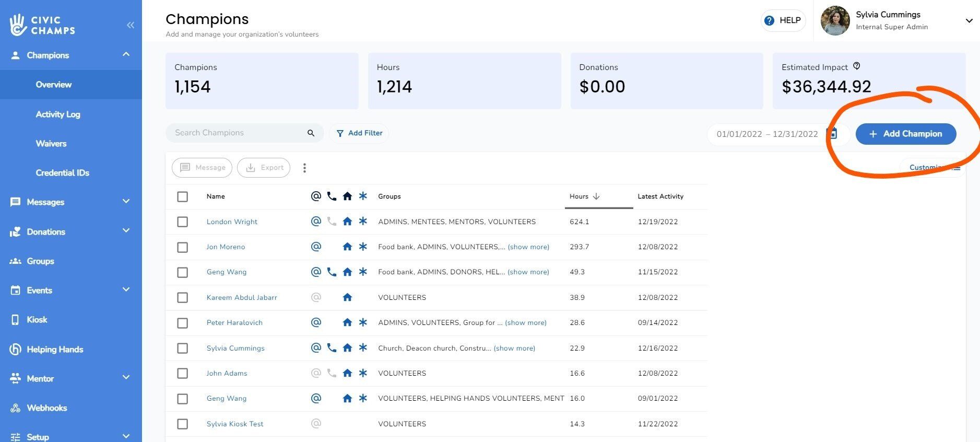Tick the checkbox next to Sylvia Cummings
This screenshot has width=980, height=442.
tap(182, 348)
